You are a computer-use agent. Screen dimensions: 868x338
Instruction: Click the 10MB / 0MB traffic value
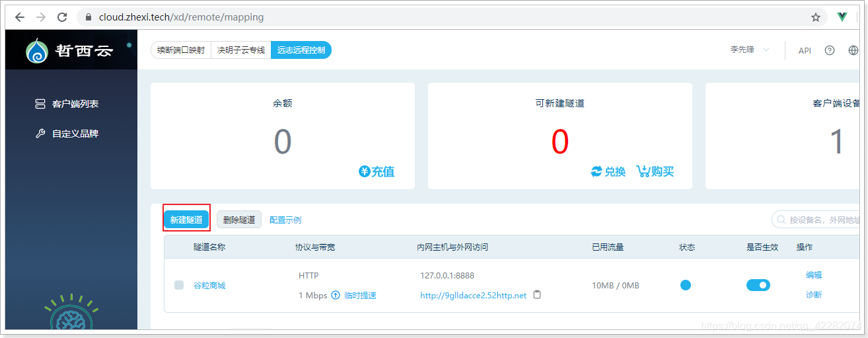click(x=616, y=285)
